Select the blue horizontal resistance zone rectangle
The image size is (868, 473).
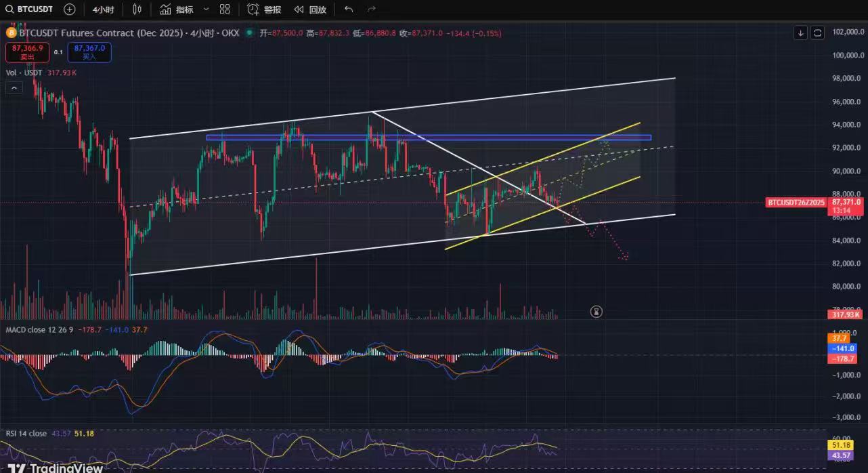(428, 138)
